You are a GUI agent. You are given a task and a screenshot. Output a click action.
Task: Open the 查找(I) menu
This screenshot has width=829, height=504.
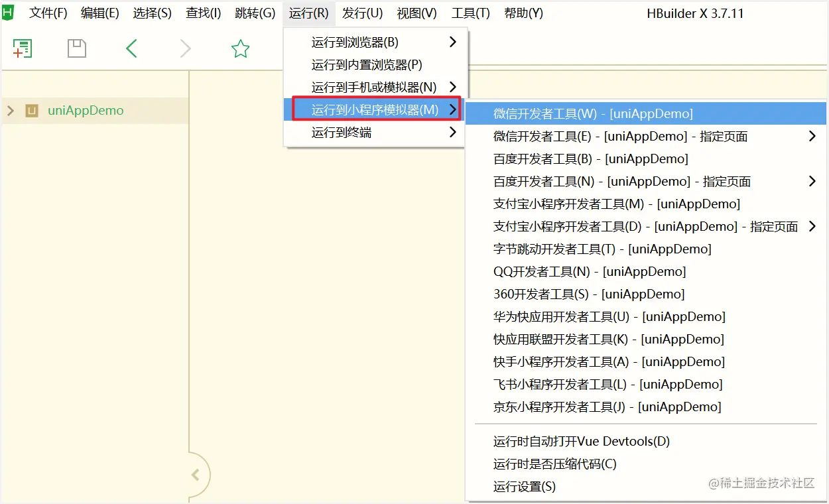coord(203,13)
